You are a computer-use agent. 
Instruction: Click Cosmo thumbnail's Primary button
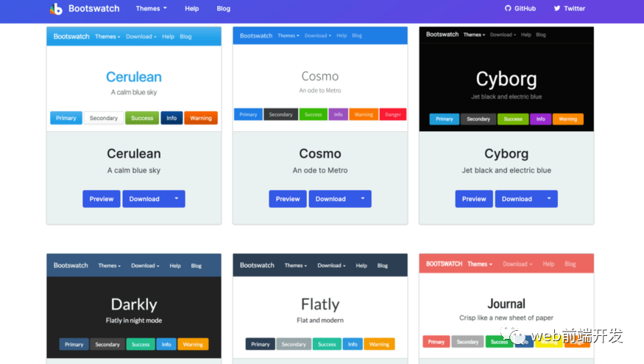click(248, 115)
